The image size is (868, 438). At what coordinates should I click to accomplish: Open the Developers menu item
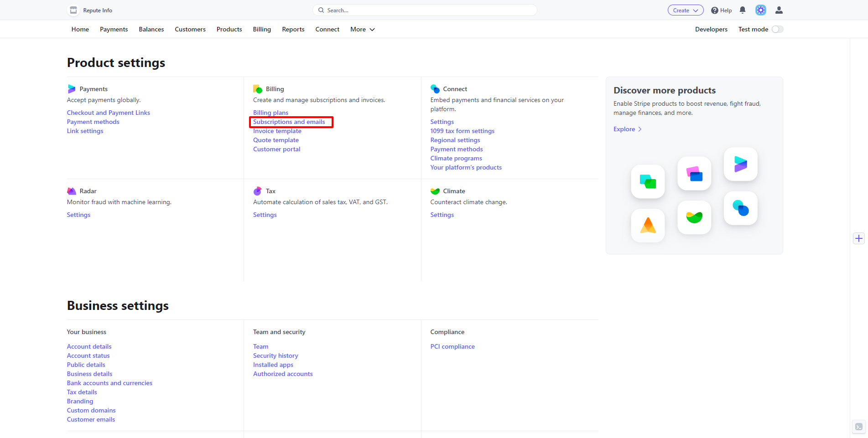coord(711,29)
